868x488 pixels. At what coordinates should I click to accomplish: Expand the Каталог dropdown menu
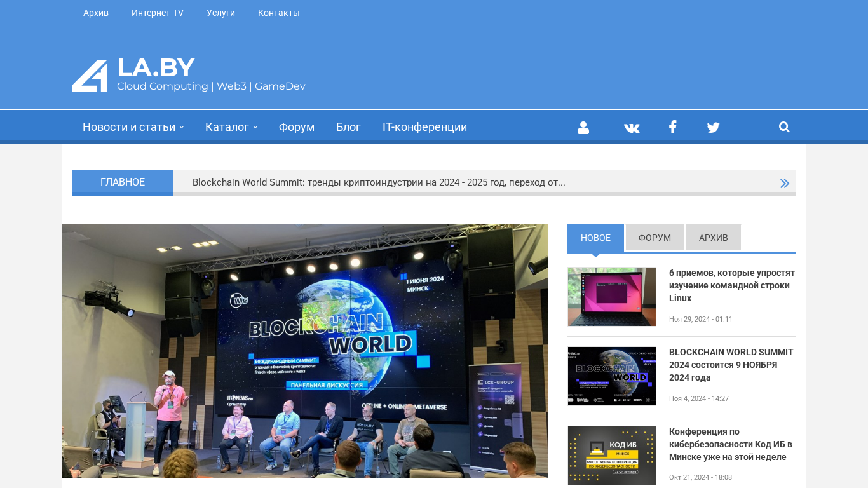click(231, 127)
